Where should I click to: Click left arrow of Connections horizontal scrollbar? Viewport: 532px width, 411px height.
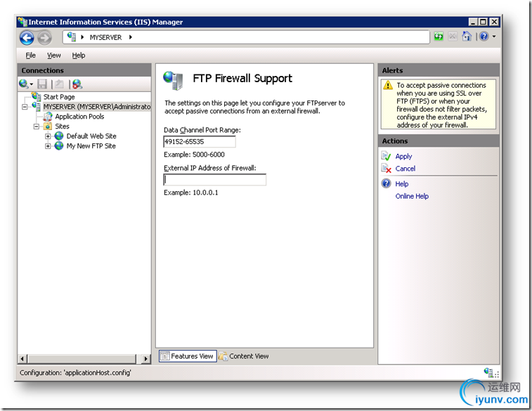[x=22, y=359]
